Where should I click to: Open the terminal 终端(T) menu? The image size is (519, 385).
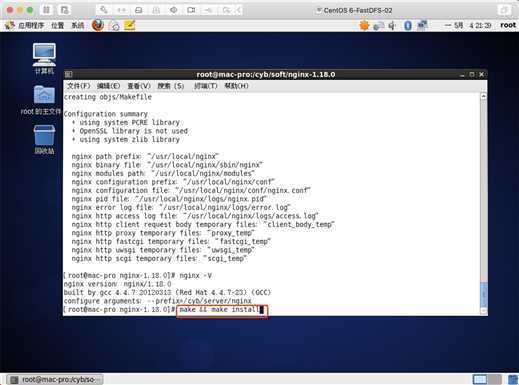(206, 86)
